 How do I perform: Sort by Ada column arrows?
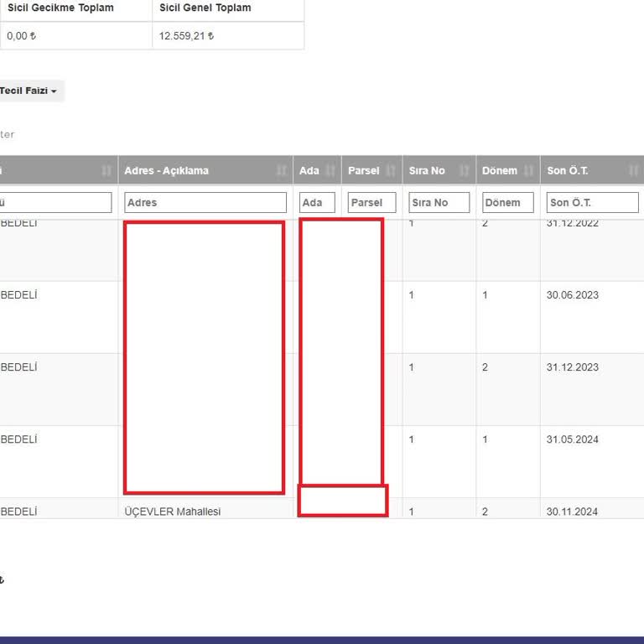(x=330, y=170)
